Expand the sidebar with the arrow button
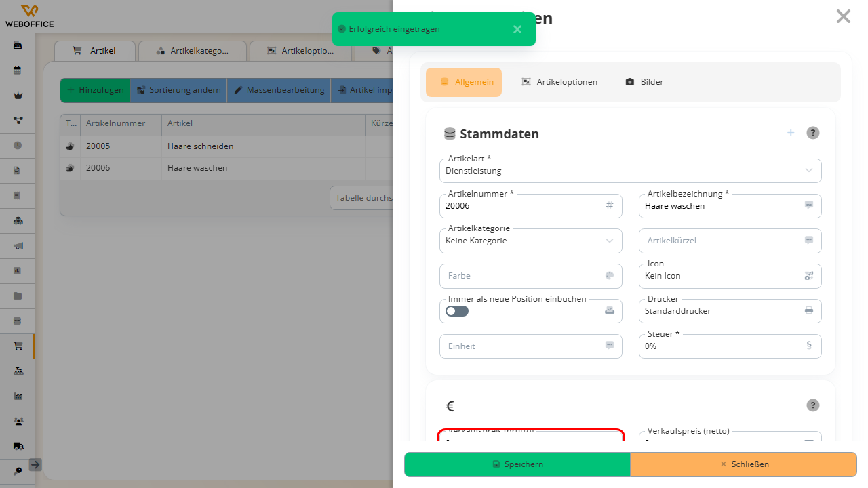The height and width of the screenshot is (488, 868). [35, 465]
